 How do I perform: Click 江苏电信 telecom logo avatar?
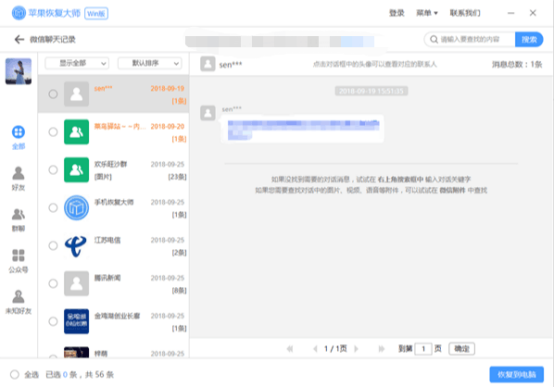click(x=76, y=246)
